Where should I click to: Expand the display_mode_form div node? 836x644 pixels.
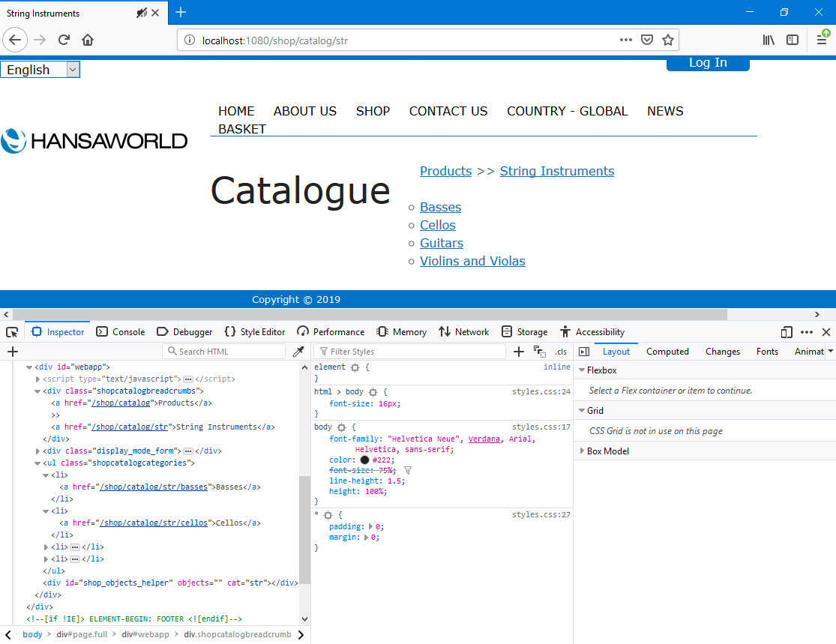(37, 451)
